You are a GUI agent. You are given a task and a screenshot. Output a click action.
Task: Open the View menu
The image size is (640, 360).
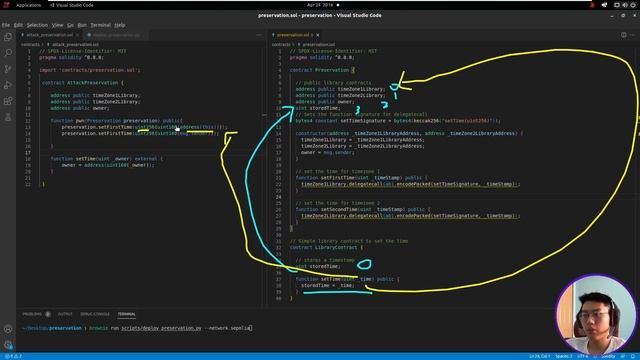pyautogui.click(x=57, y=25)
